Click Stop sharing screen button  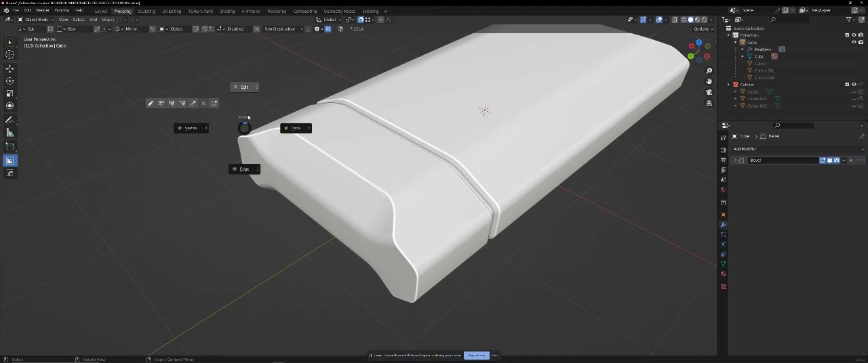[476, 355]
